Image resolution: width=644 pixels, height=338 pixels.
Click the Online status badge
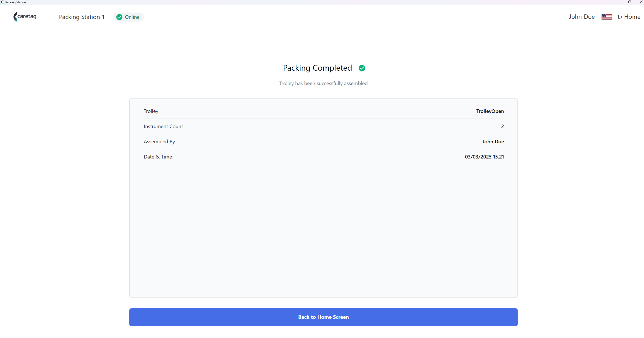pos(128,17)
